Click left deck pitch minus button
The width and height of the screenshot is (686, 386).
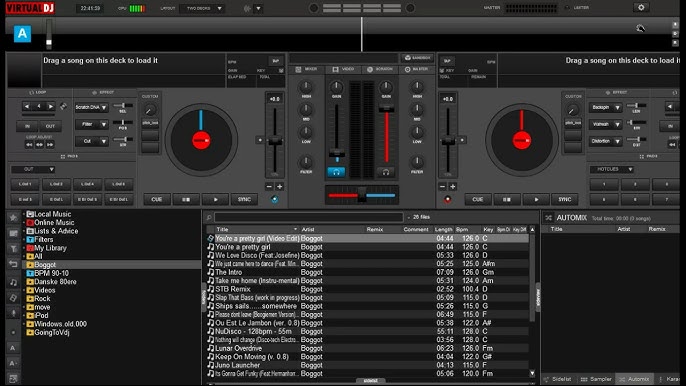269,187
